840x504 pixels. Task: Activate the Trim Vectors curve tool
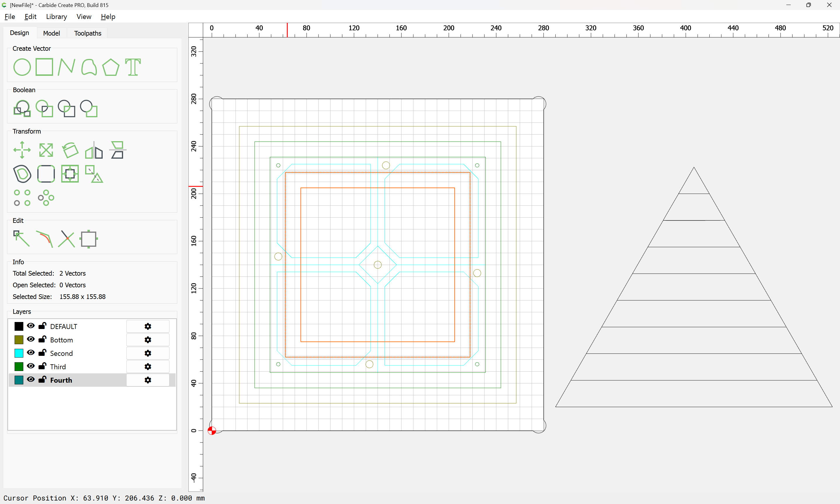click(x=44, y=239)
